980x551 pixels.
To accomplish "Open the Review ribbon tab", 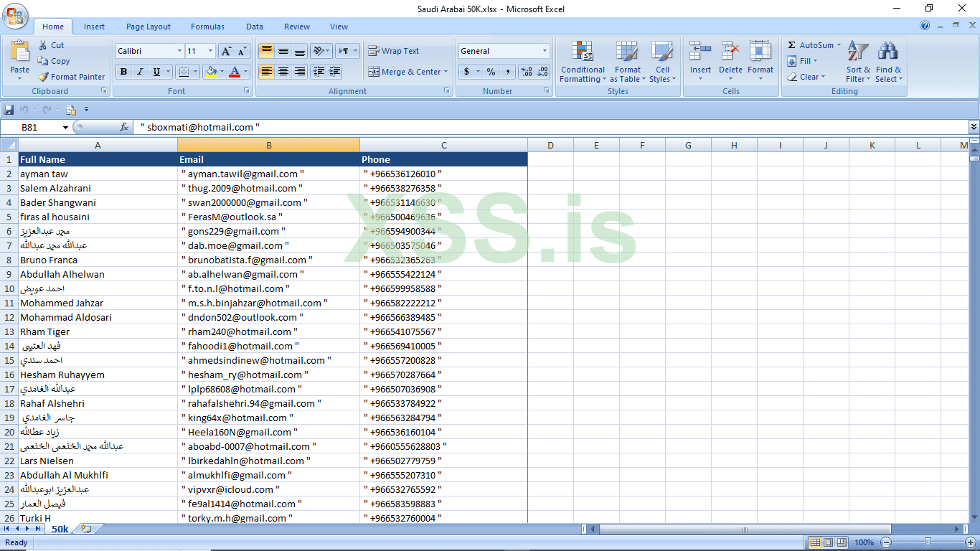I will point(296,27).
